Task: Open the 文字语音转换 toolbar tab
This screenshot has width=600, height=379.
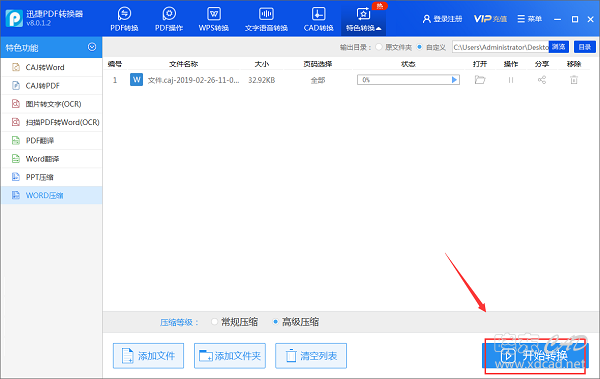Action: (266, 19)
